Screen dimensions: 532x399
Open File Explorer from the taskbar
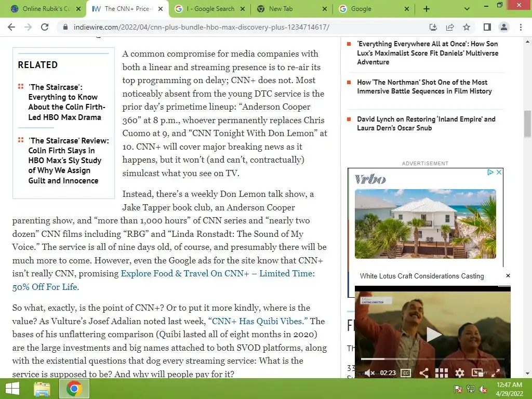[x=42, y=389]
